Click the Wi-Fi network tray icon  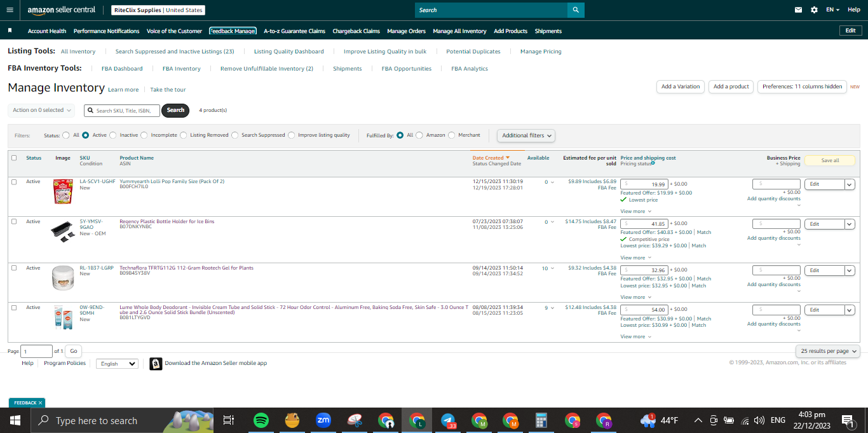coord(744,420)
